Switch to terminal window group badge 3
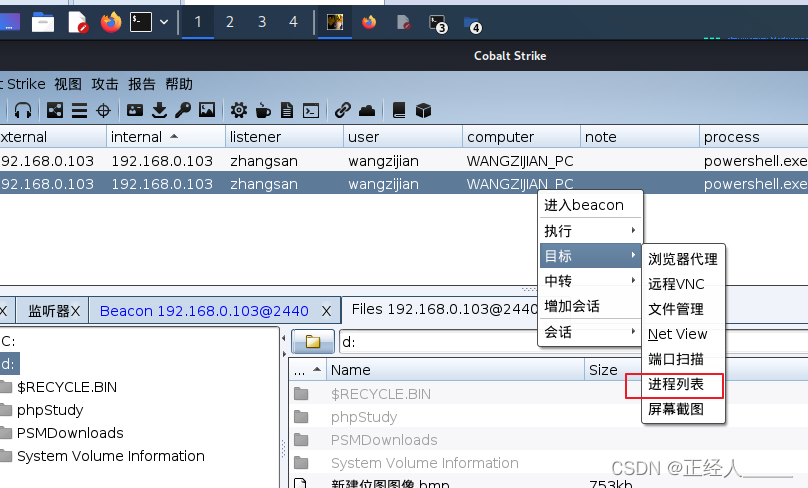The image size is (808, 488). 438,24
